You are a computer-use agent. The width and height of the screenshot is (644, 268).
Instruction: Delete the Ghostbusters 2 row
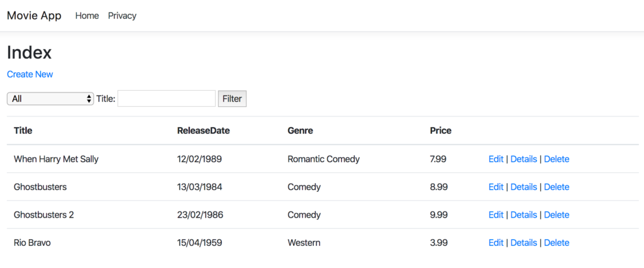click(557, 215)
